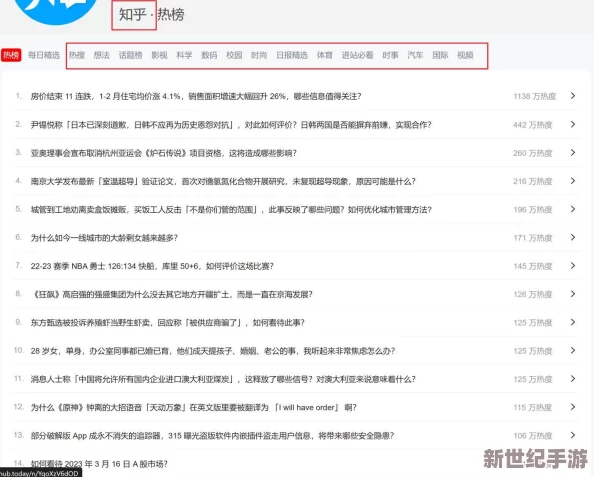Open arrow next to 炉石传说 亚运会 question
594x477 pixels.
click(573, 153)
